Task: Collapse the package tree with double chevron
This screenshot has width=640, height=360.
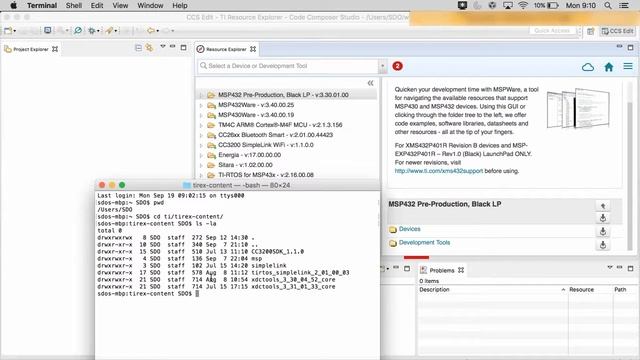Action: (370, 83)
